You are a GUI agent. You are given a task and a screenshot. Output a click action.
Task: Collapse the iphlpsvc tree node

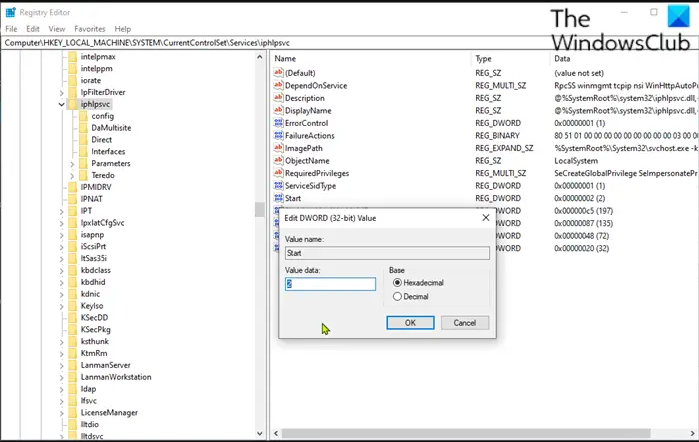61,103
